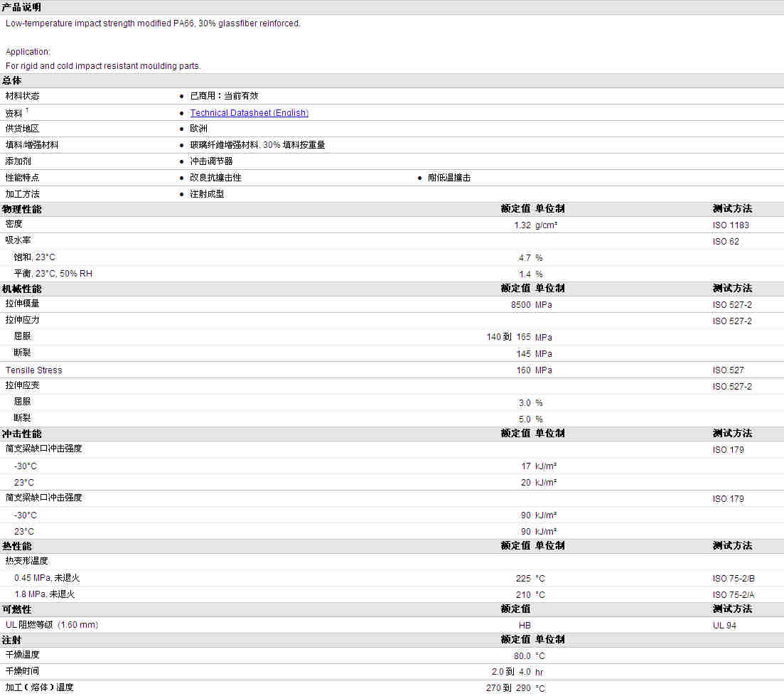Click ISO 62 test method
This screenshot has height=696, width=784.
point(726,242)
